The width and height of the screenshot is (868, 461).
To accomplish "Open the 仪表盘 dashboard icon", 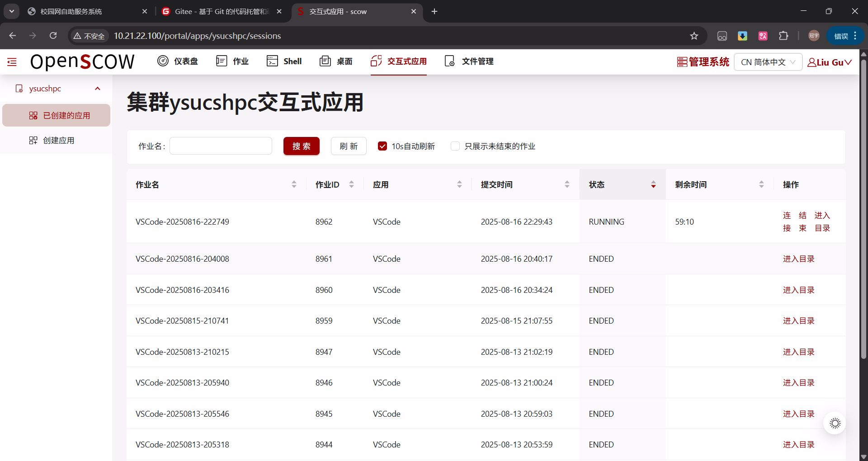I will [163, 61].
